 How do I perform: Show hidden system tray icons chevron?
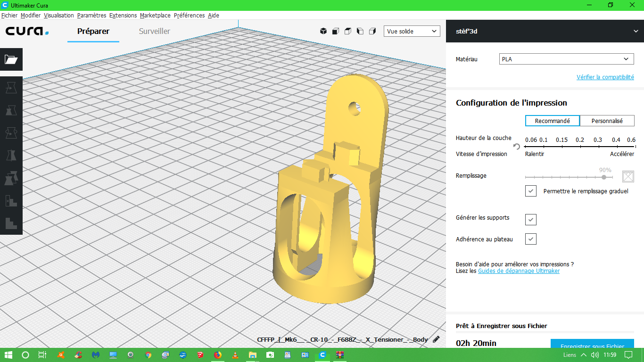coord(583,354)
